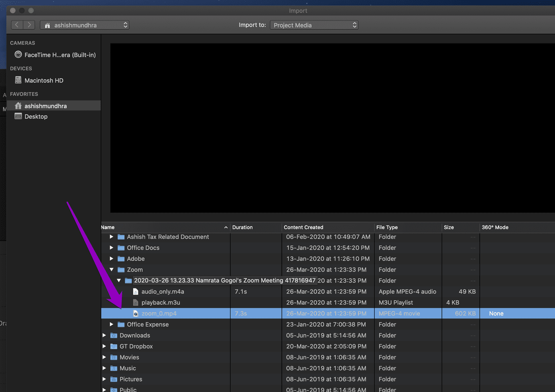Screen dimensions: 555x392
Task: Sort by Content Created column header
Action: (x=328, y=227)
